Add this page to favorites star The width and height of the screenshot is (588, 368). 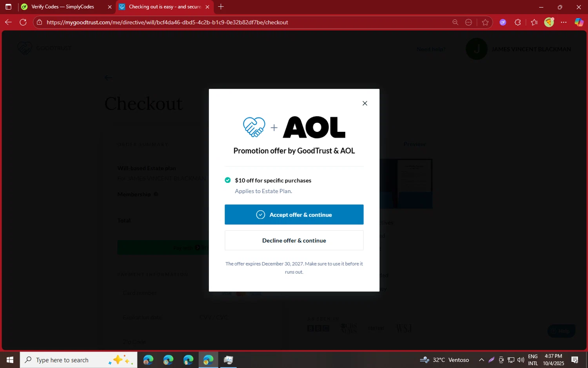(x=485, y=22)
